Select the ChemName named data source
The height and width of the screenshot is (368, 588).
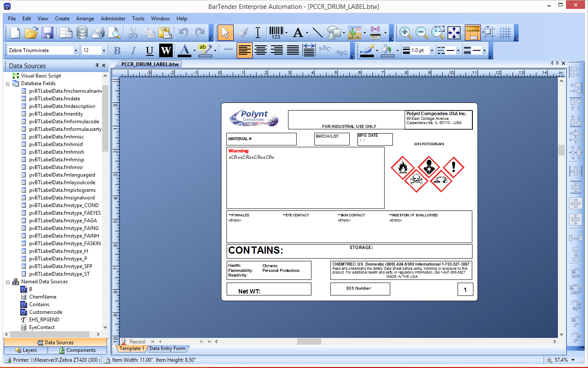click(42, 297)
